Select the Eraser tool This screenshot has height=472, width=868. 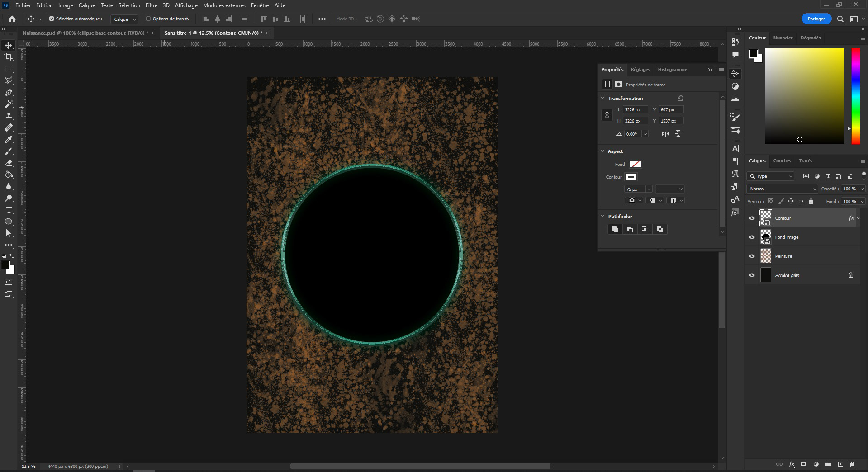(x=9, y=163)
